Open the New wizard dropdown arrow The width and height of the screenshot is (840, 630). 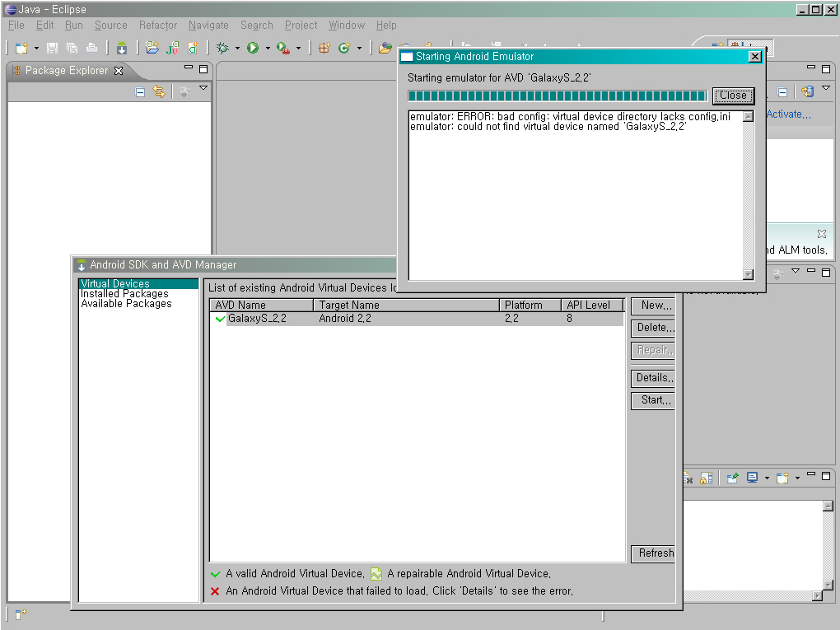[36, 49]
